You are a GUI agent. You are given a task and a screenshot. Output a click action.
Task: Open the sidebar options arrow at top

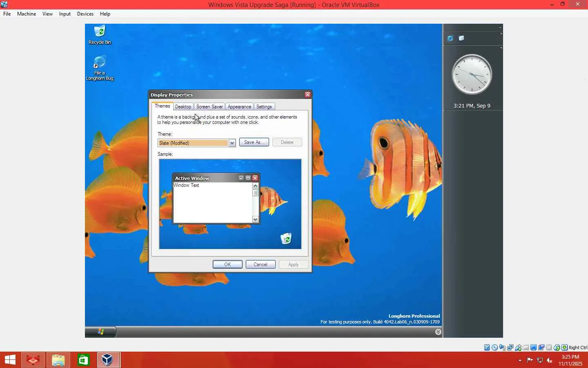tap(500, 27)
